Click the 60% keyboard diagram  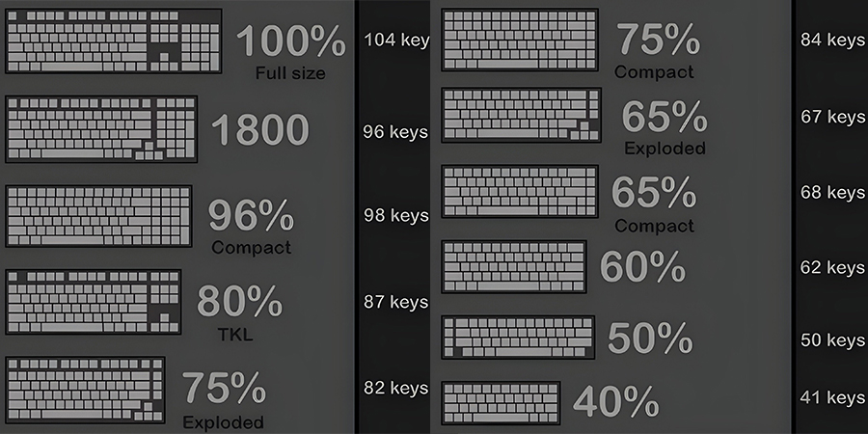(x=515, y=266)
